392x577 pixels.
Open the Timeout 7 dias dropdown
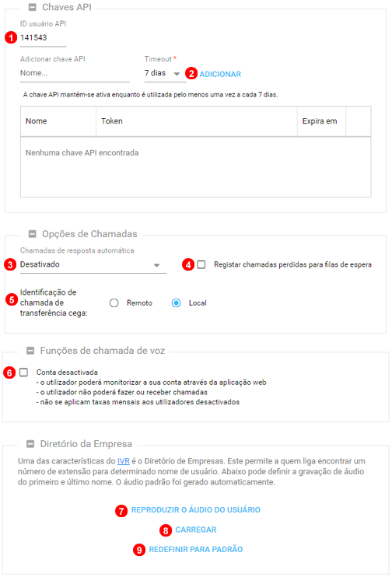coord(165,74)
